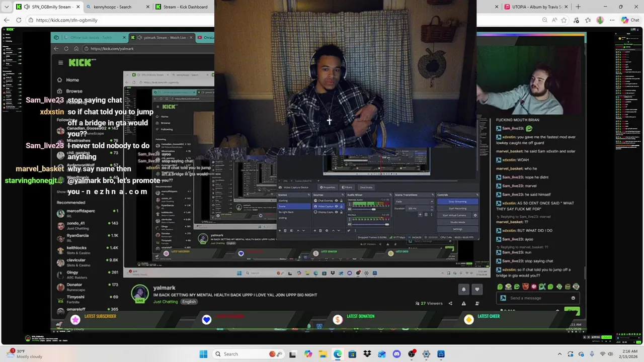Open a new tab in Edge

(x=578, y=7)
